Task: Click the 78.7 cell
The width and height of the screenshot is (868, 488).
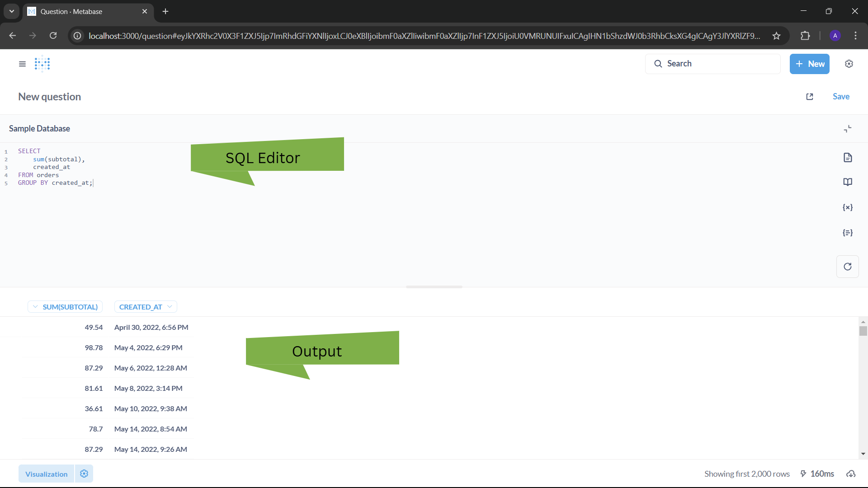Action: [96, 429]
